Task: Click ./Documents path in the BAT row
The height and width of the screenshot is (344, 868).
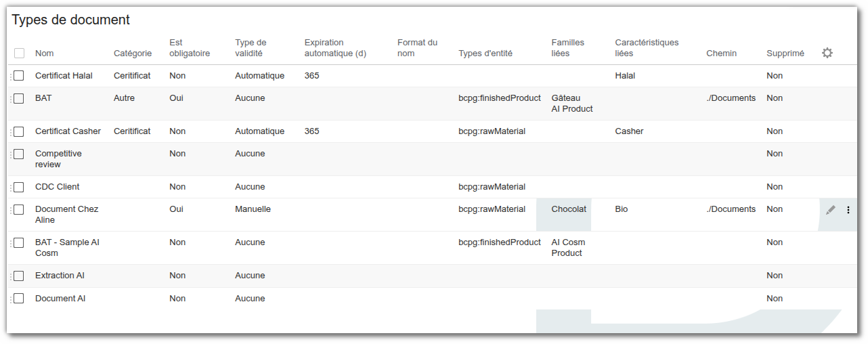Action: (731, 98)
